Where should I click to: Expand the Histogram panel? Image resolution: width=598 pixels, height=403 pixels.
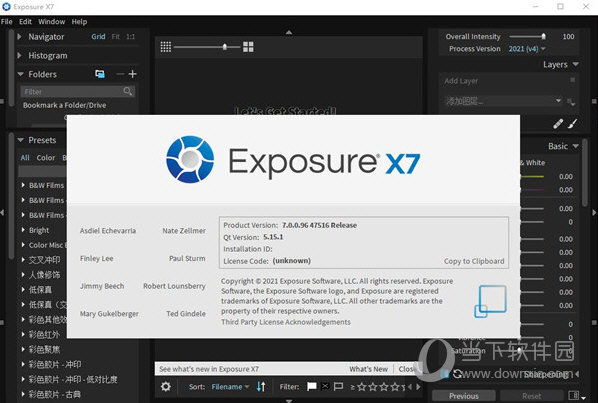tap(20, 55)
